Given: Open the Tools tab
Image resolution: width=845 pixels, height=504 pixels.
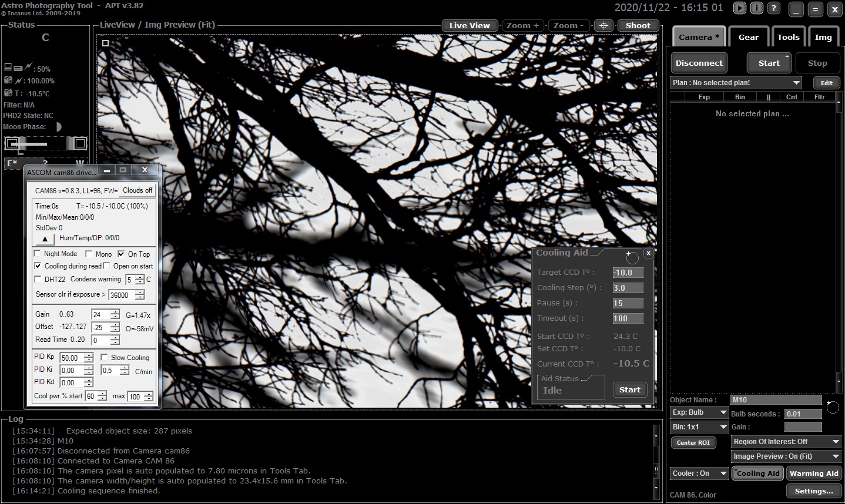Looking at the screenshot, I should pyautogui.click(x=788, y=37).
